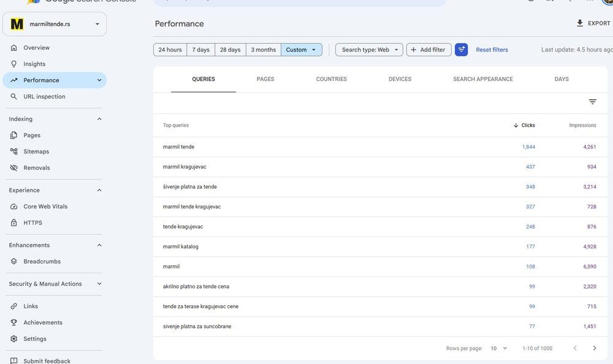Viewport: 613px width, 364px height.
Task: Open the Search type: Web dropdown
Action: pos(369,50)
